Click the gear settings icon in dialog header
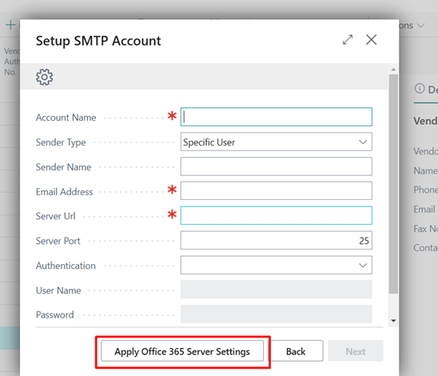Viewport: 438px width, 376px height. click(44, 77)
